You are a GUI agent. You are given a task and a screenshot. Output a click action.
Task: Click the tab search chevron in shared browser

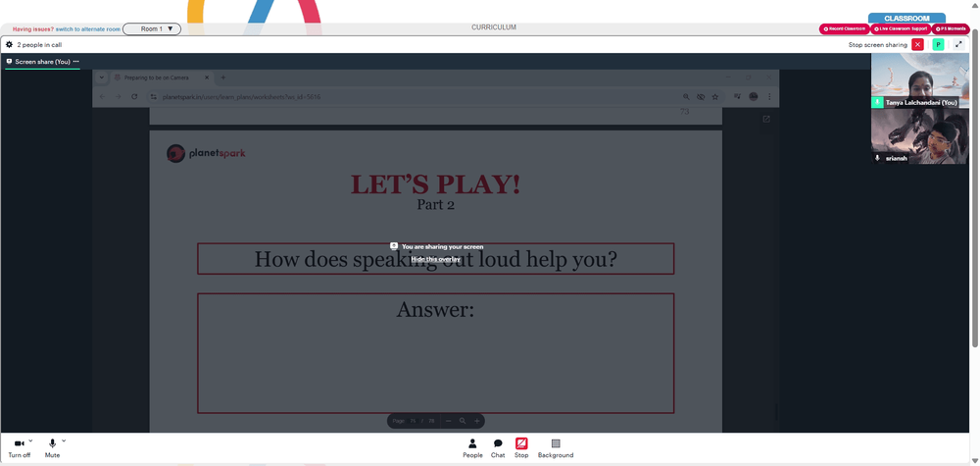tap(102, 78)
